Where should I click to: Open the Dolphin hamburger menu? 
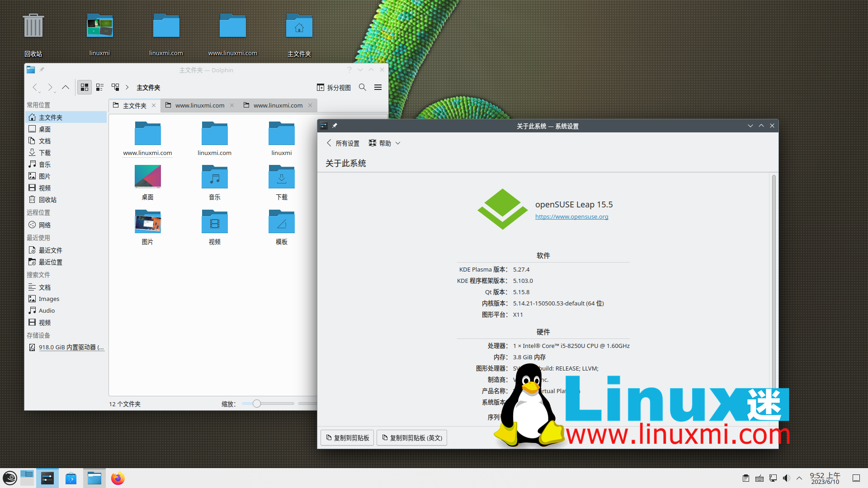[x=378, y=87]
